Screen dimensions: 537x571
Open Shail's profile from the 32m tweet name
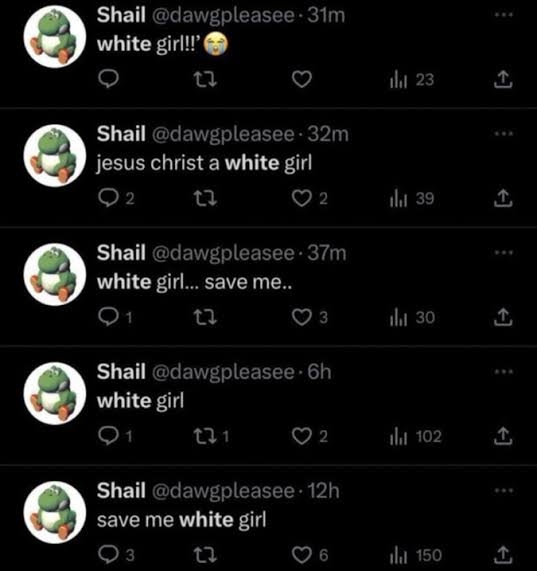tap(121, 134)
